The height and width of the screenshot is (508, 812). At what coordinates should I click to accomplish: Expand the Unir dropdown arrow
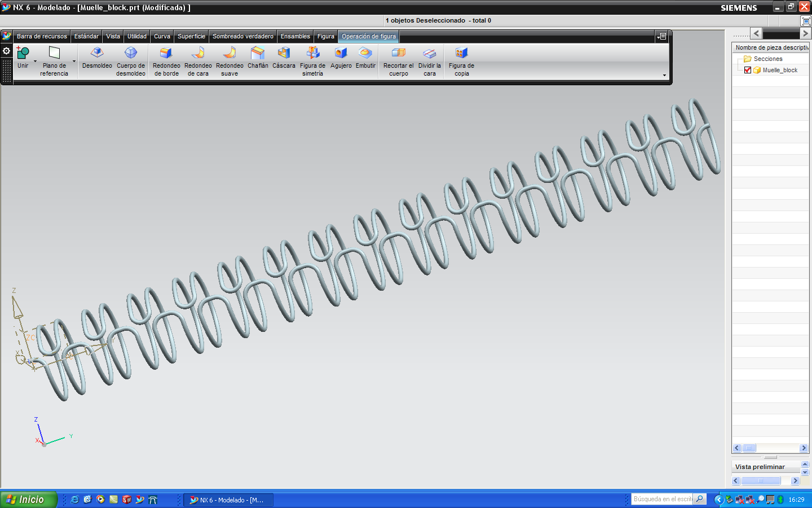[35, 61]
